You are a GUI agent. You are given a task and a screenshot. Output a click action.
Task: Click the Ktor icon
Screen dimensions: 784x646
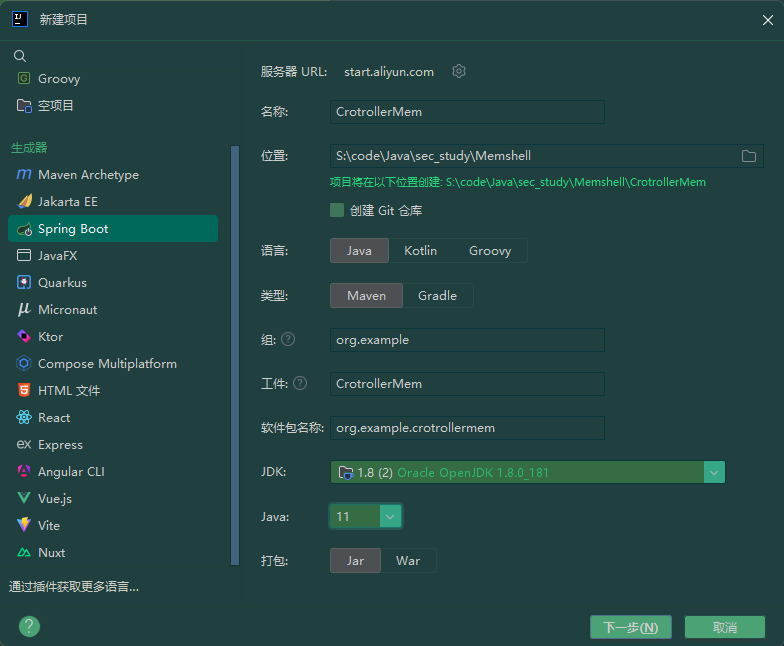click(24, 336)
